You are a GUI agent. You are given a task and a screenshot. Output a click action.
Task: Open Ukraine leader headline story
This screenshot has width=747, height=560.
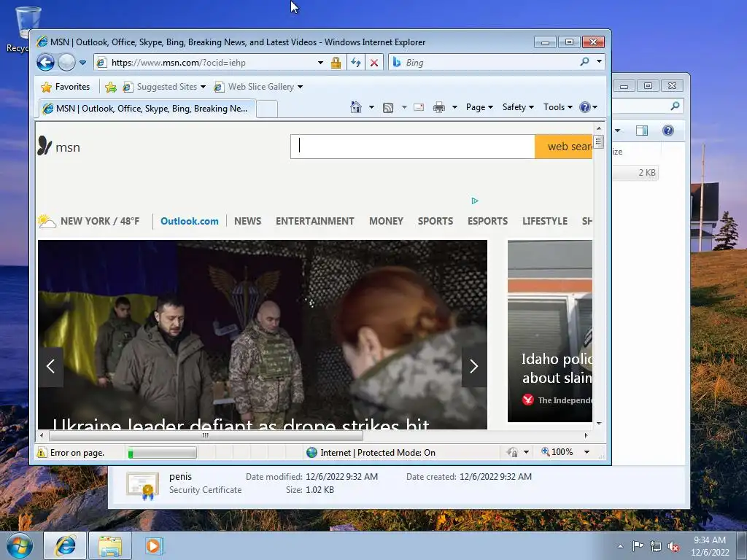point(241,424)
